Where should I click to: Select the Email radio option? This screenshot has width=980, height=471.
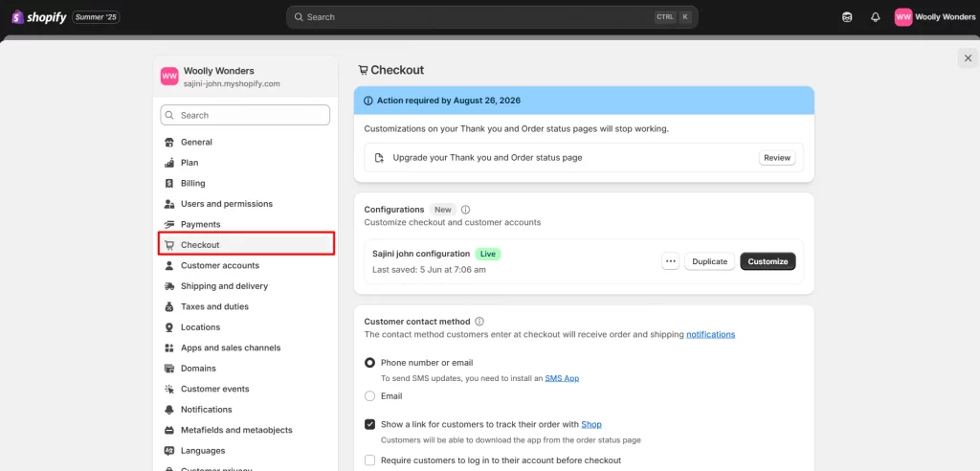(x=370, y=396)
